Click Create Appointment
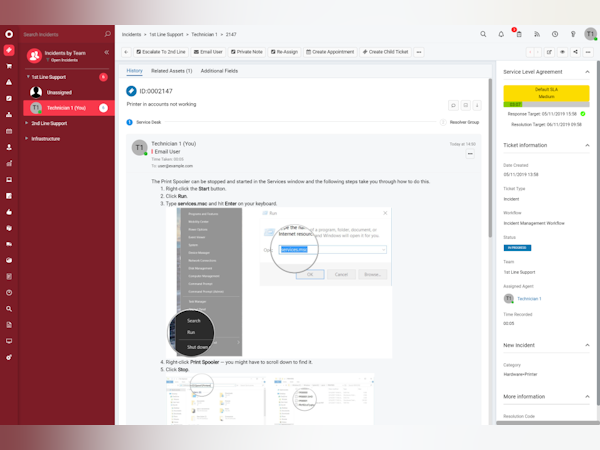The image size is (600, 450). (330, 52)
